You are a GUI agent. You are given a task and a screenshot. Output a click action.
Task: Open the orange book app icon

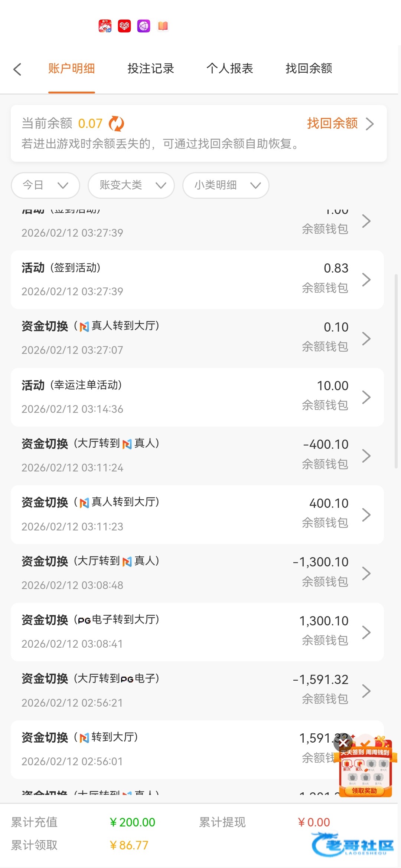(163, 26)
